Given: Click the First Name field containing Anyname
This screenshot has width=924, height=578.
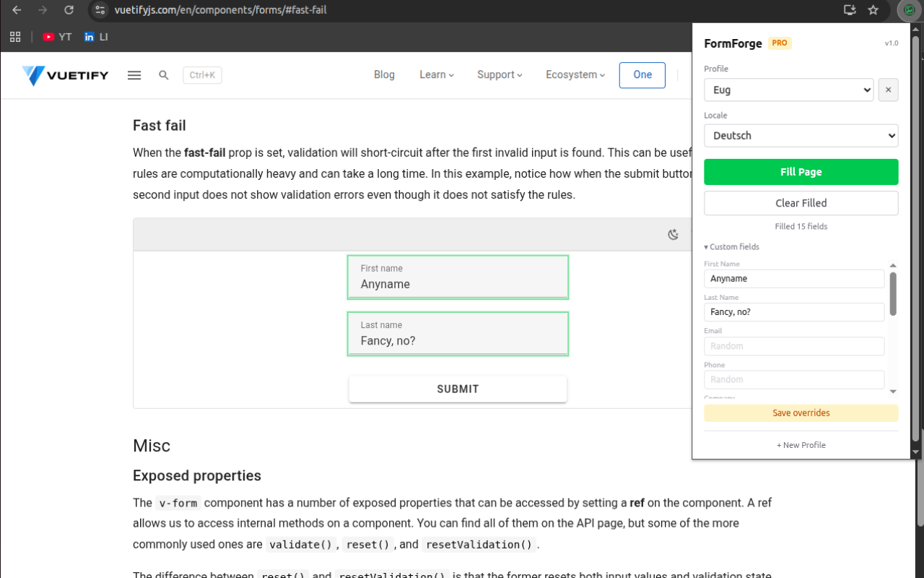Looking at the screenshot, I should 794,278.
